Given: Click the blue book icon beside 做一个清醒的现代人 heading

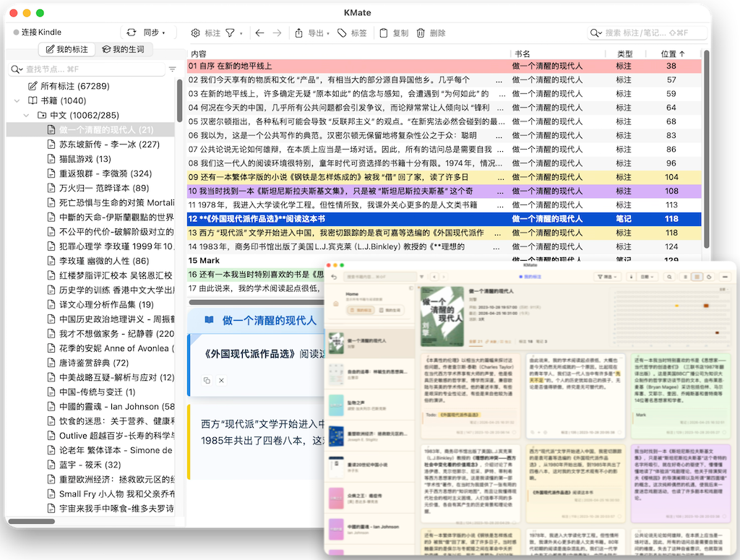Looking at the screenshot, I should (209, 320).
